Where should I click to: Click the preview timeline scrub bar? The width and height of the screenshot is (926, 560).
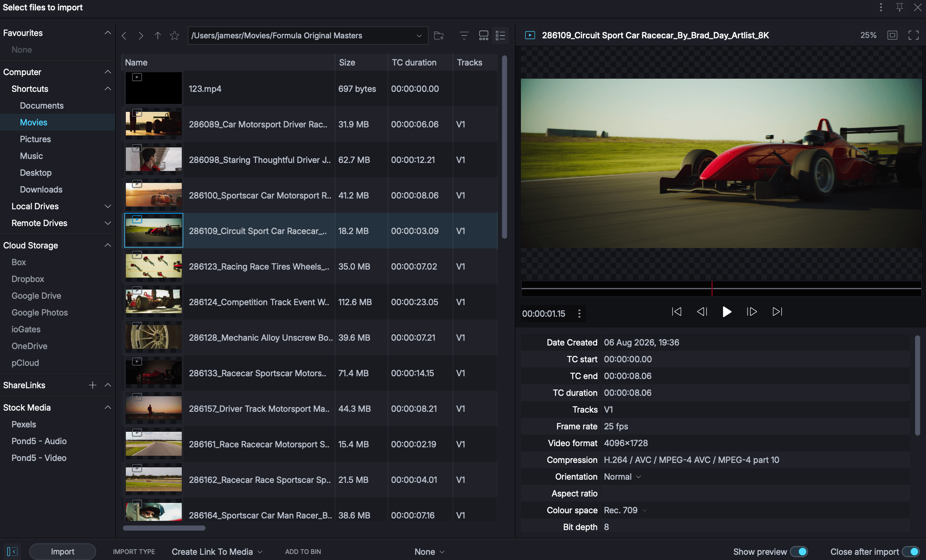click(x=721, y=288)
